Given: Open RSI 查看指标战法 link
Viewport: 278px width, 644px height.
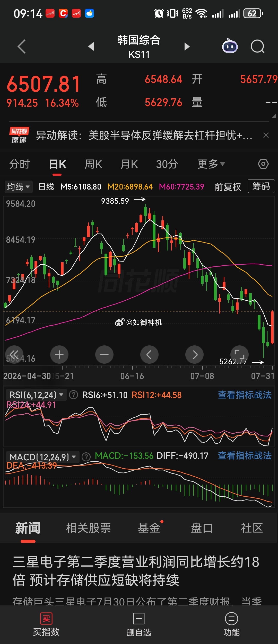Looking at the screenshot, I should 245,395.
